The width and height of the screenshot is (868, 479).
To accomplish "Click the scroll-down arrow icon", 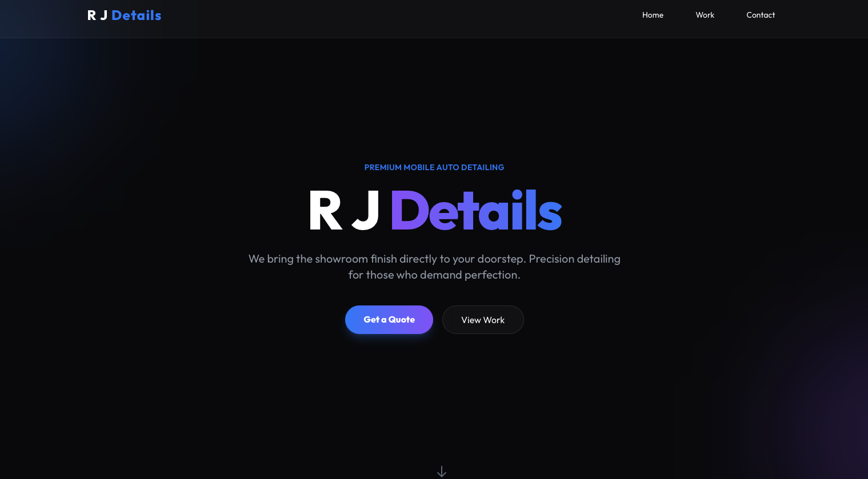I will [x=441, y=472].
